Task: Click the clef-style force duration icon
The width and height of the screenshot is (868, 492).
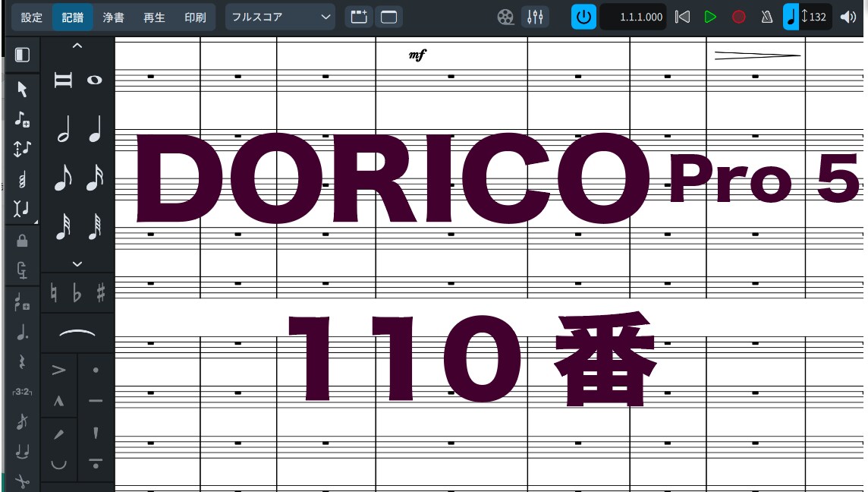Action: (22, 270)
